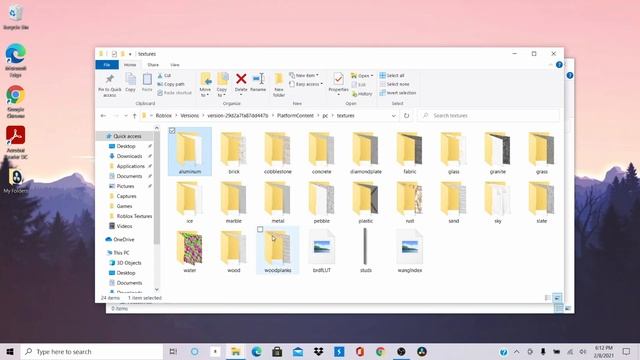Switch to large icons view in status bar
The height and width of the screenshot is (360, 640).
pos(557,298)
